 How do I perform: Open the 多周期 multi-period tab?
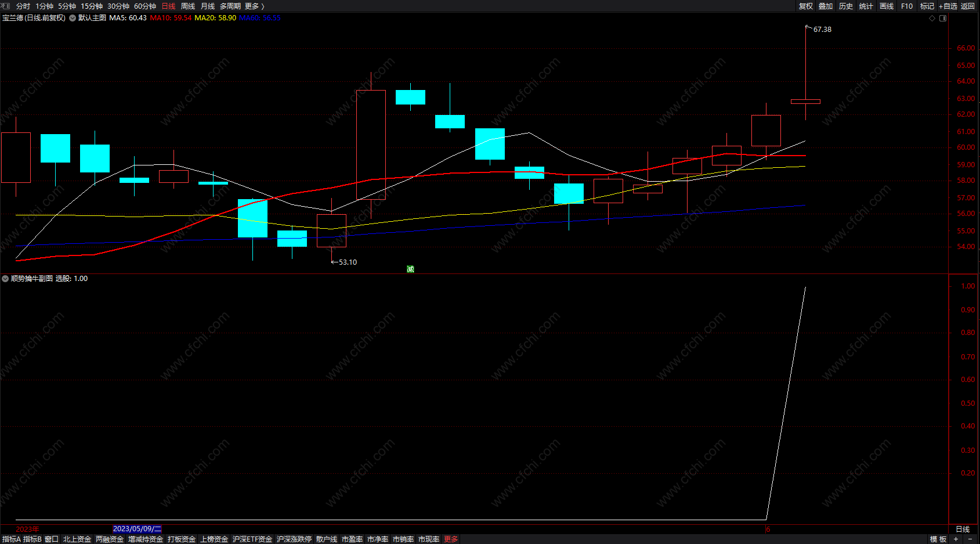point(230,6)
